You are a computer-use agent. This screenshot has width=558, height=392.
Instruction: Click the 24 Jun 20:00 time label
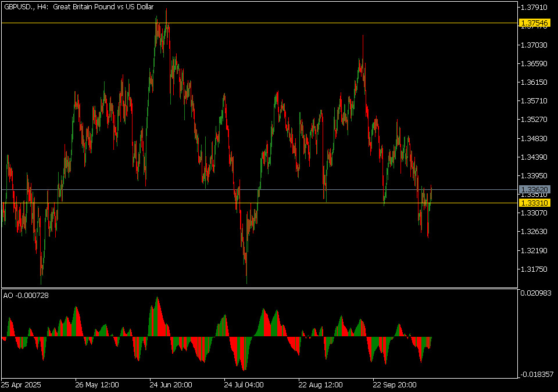[171, 384]
